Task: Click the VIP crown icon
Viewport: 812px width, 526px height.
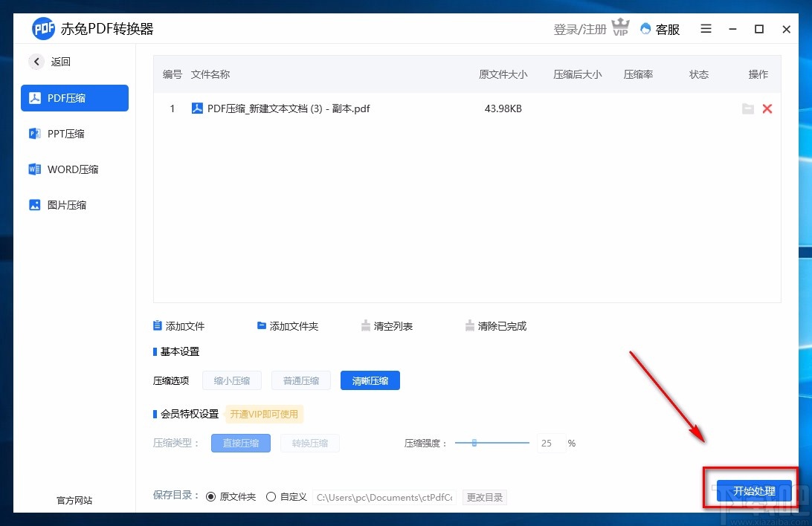Action: [x=620, y=26]
